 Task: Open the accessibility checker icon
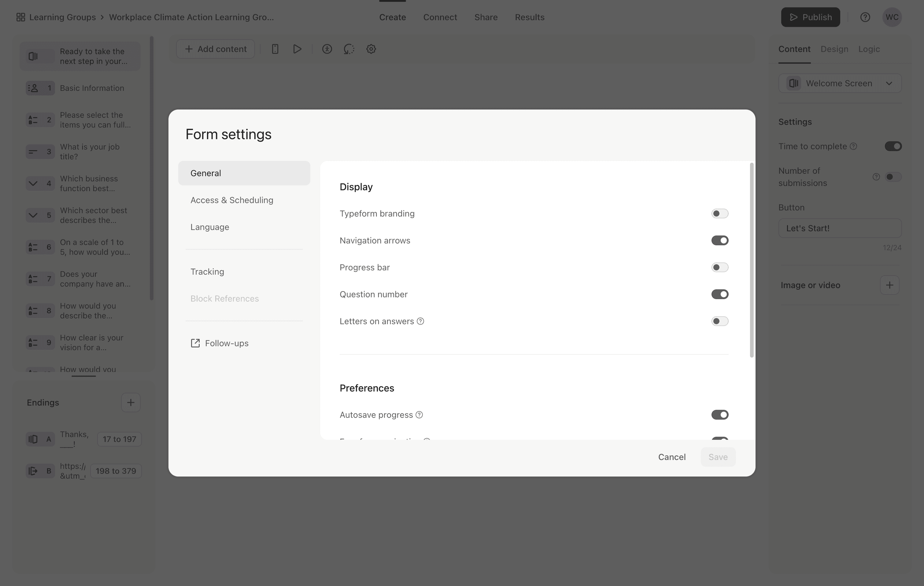pos(327,49)
